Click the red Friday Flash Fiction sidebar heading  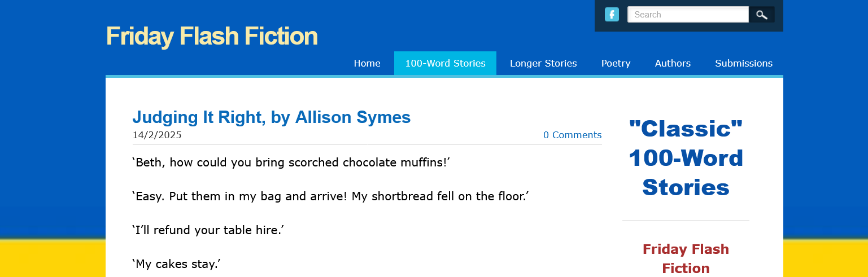[686, 258]
